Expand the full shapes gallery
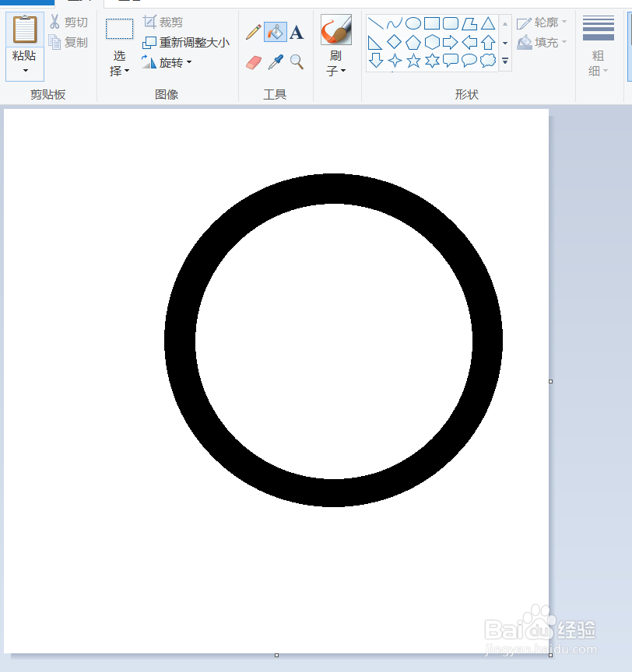Screen dimensions: 632x672 505,62
